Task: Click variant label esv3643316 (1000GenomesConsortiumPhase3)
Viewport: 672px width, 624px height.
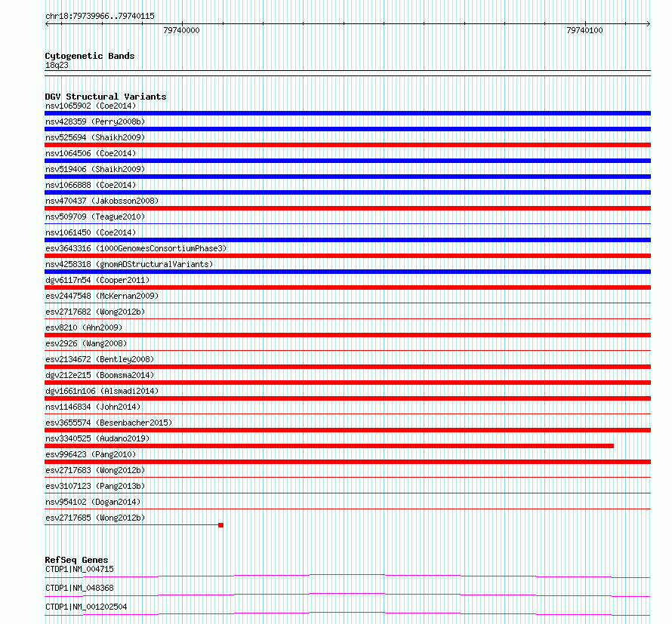Action: tap(136, 248)
